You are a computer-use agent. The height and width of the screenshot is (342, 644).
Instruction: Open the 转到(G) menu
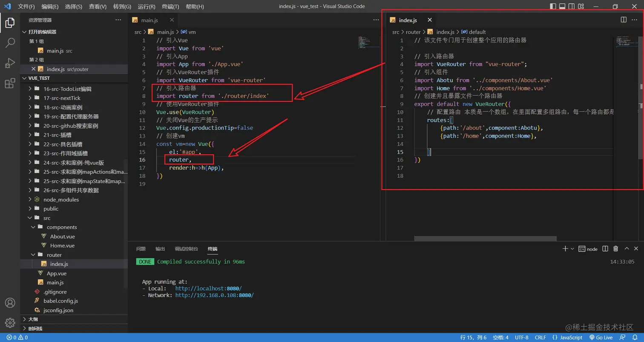click(122, 6)
